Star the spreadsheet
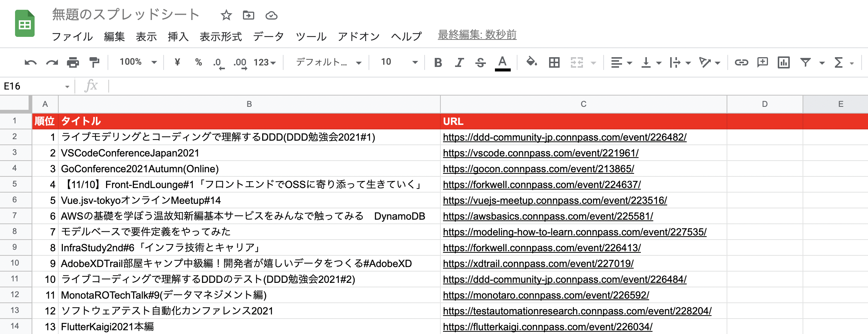The image size is (868, 334). click(x=226, y=15)
